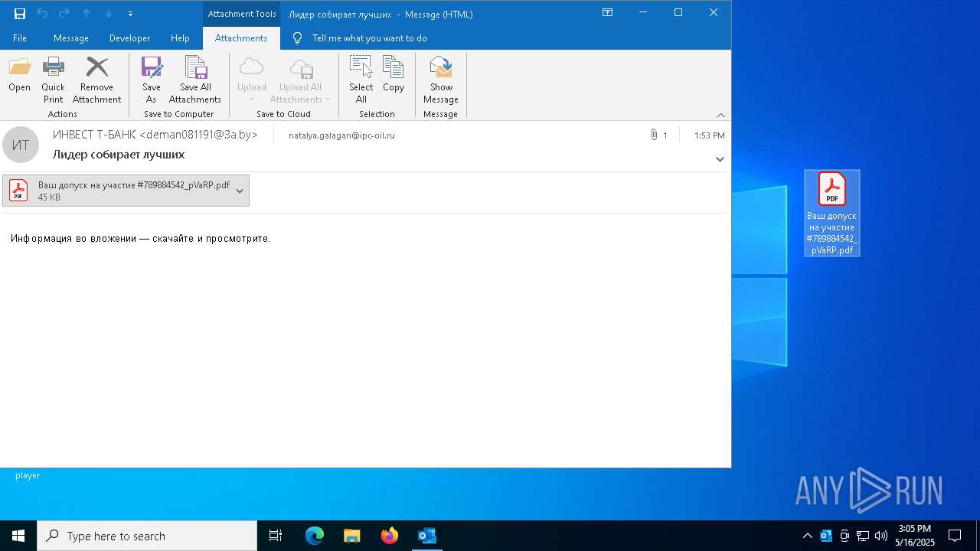Click the message body text line
This screenshot has width=980, height=551.
coord(140,239)
